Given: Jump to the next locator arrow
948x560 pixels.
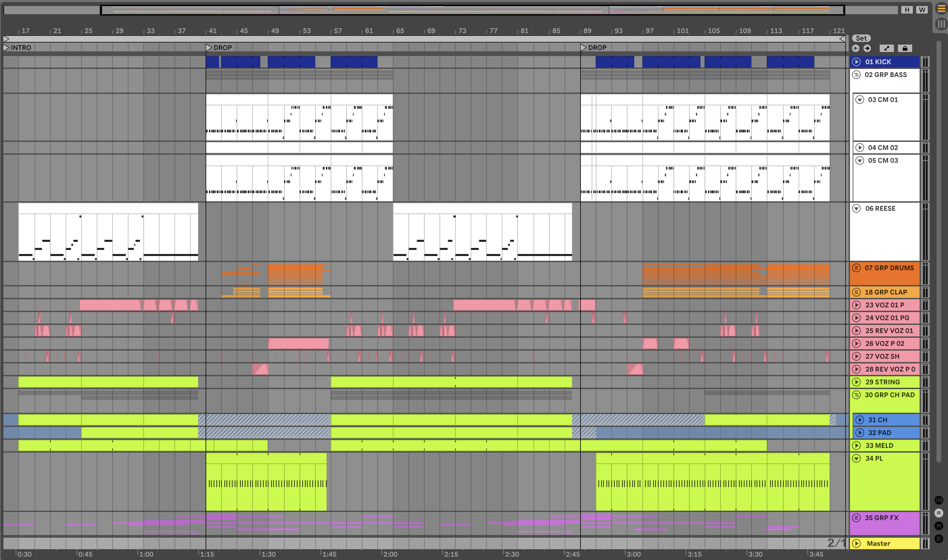Looking at the screenshot, I should (x=867, y=48).
